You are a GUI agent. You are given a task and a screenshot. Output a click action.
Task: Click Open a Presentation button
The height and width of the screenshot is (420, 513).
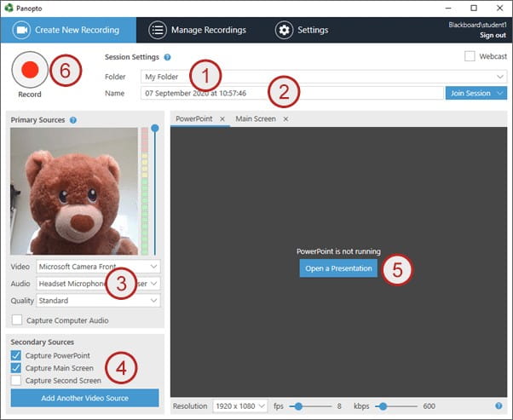(x=338, y=268)
